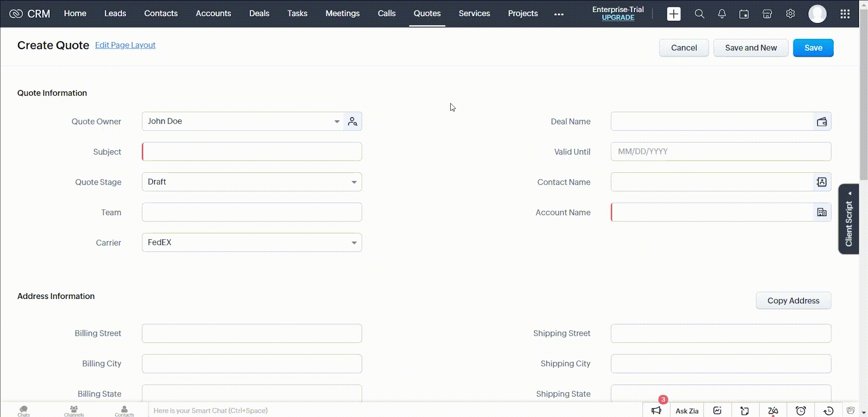
Task: Open the search magnifier icon
Action: 699,14
